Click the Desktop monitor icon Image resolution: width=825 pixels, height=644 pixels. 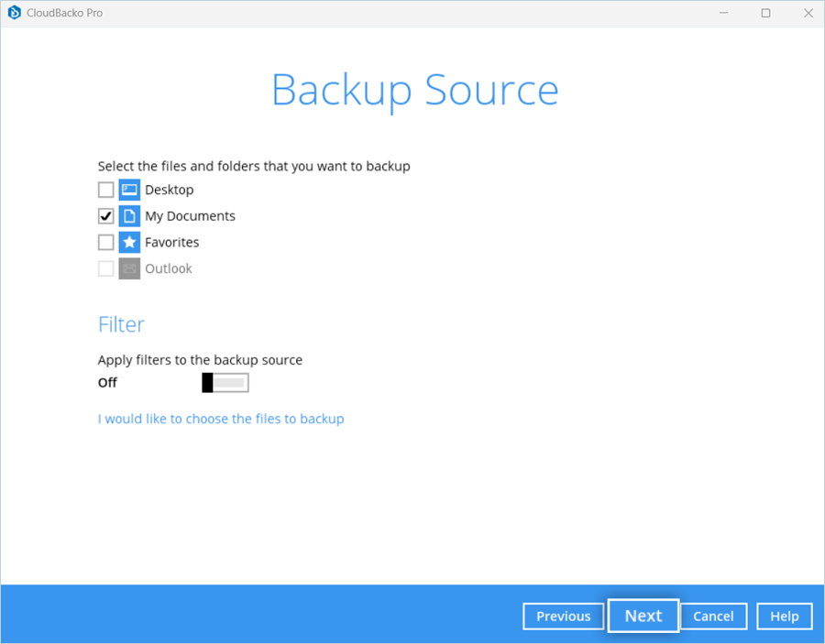pyautogui.click(x=129, y=190)
